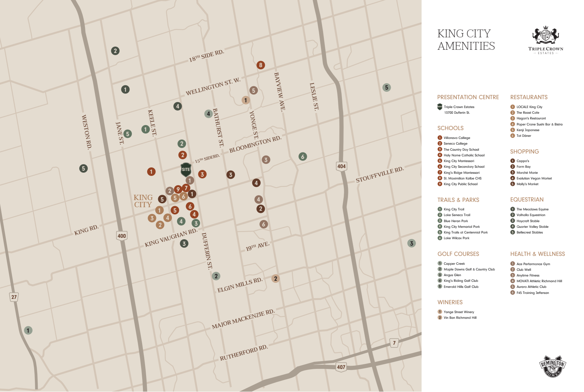584x392 pixels.
Task: Select tan marker 1 near Yonge St label
Action: coord(246,100)
